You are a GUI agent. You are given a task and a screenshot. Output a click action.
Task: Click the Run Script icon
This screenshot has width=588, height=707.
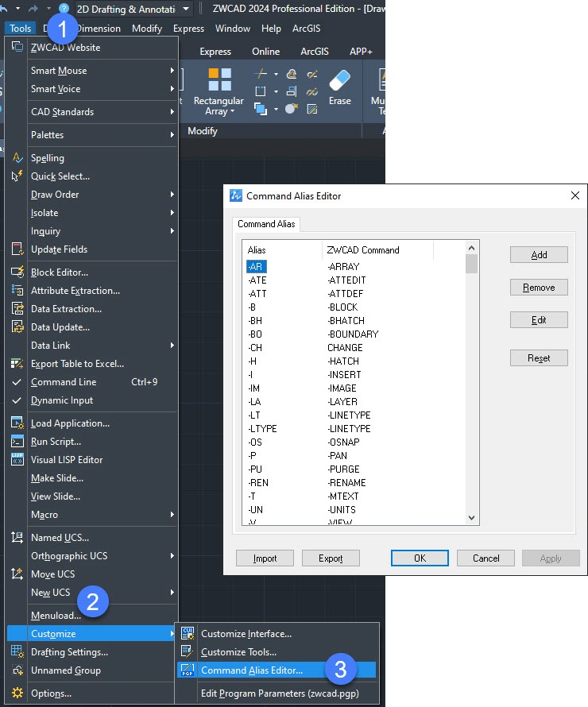[x=17, y=442]
